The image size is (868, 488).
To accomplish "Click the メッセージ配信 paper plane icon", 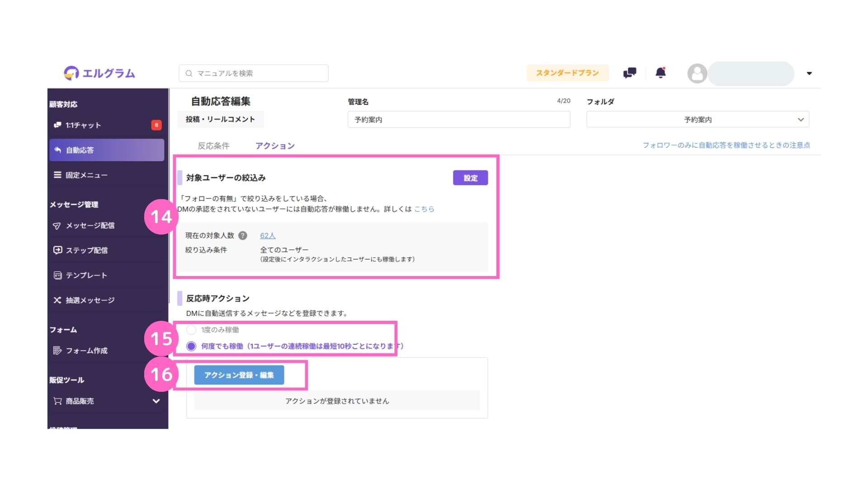I will 57,225.
